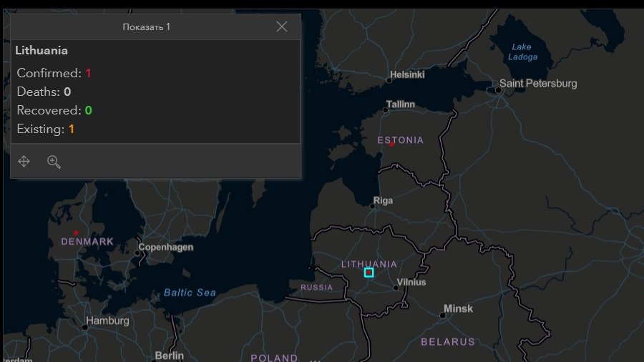The width and height of the screenshot is (644, 362).
Task: Click the green Recovered count value
Action: tap(88, 110)
